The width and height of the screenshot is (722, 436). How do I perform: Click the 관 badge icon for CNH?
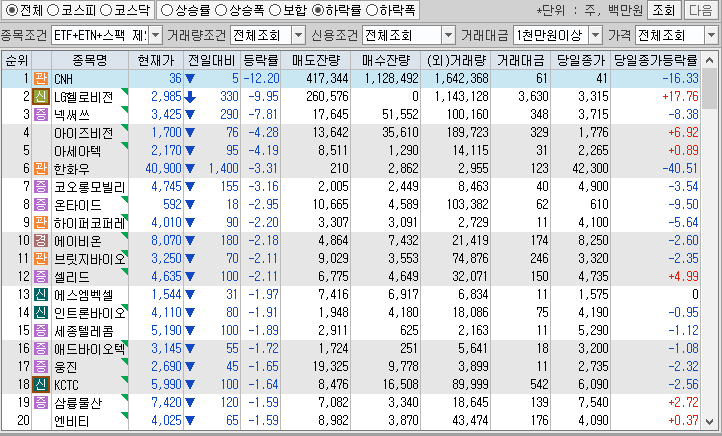coord(41,78)
